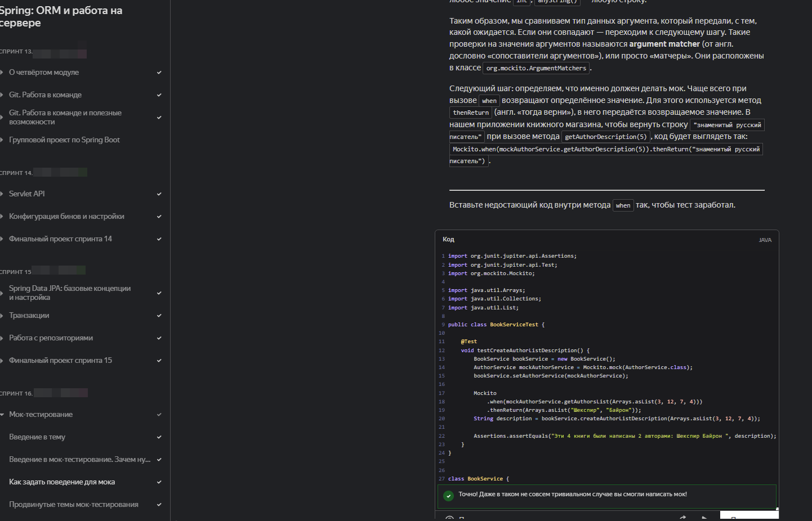
Task: Click the course title Spring: ORM и работа на сервере
Action: [61, 17]
